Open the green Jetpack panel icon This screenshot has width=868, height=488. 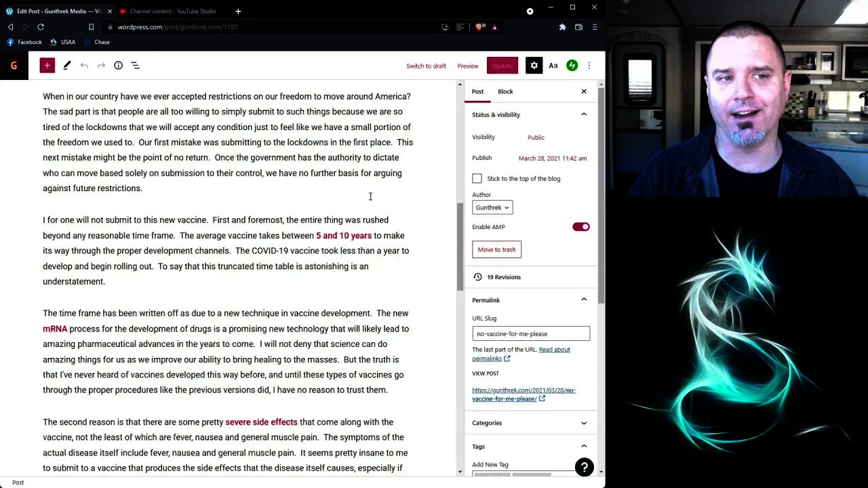coord(572,66)
